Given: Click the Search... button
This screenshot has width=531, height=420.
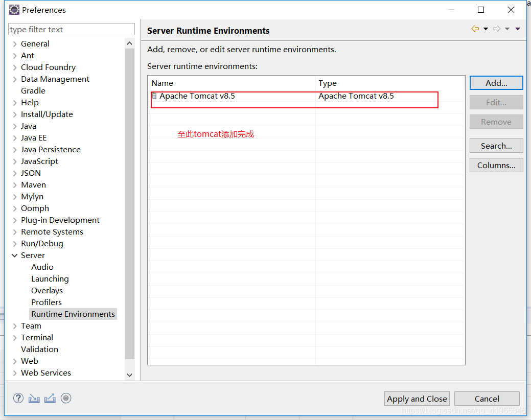Looking at the screenshot, I should tap(496, 146).
